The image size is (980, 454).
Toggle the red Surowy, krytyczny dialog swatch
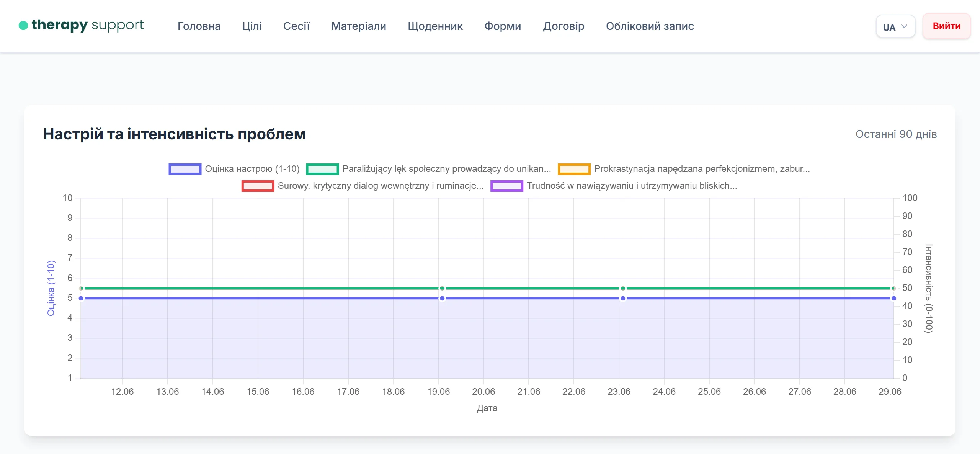(258, 186)
